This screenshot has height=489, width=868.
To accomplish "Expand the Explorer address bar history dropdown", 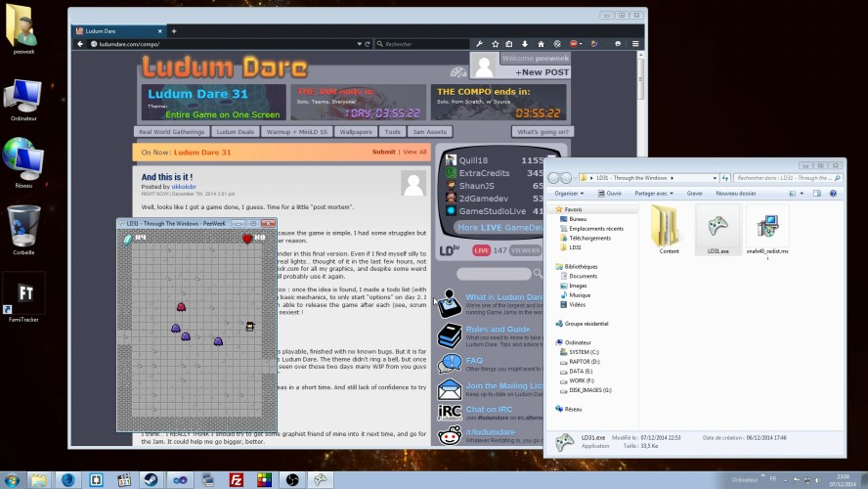I will click(x=715, y=178).
